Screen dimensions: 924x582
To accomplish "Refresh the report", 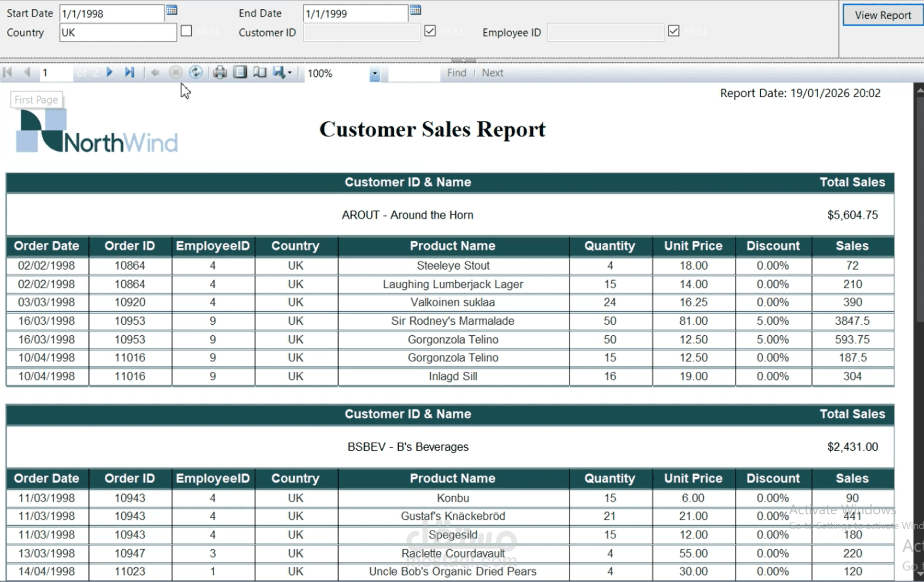I will click(196, 73).
